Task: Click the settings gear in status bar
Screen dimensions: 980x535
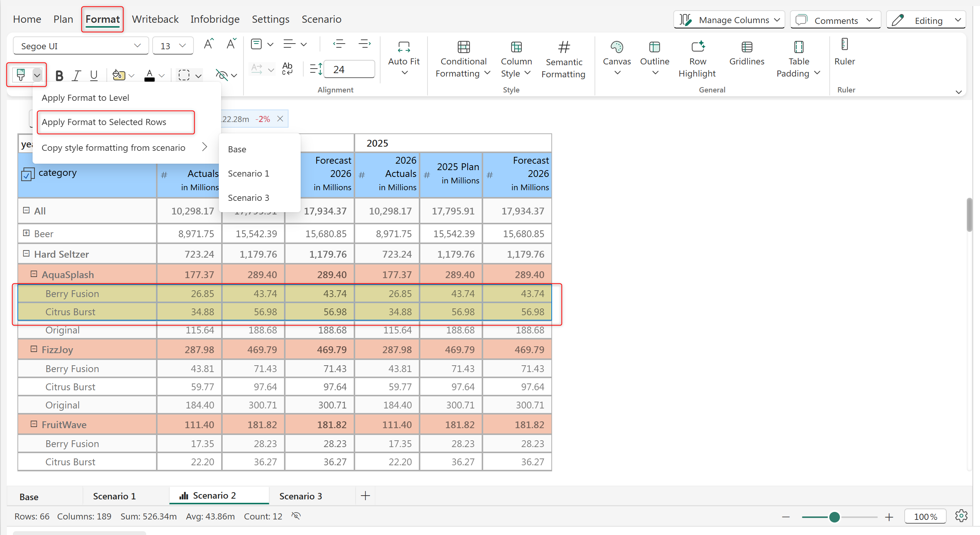Action: pos(961,516)
